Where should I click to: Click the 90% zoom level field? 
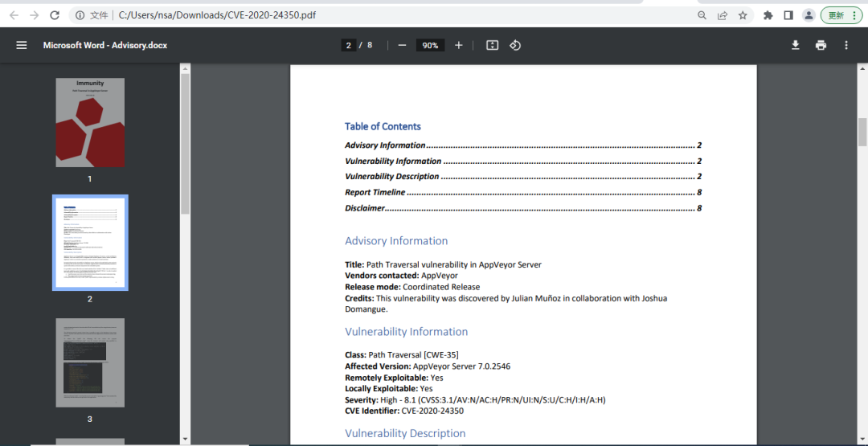[x=430, y=45]
